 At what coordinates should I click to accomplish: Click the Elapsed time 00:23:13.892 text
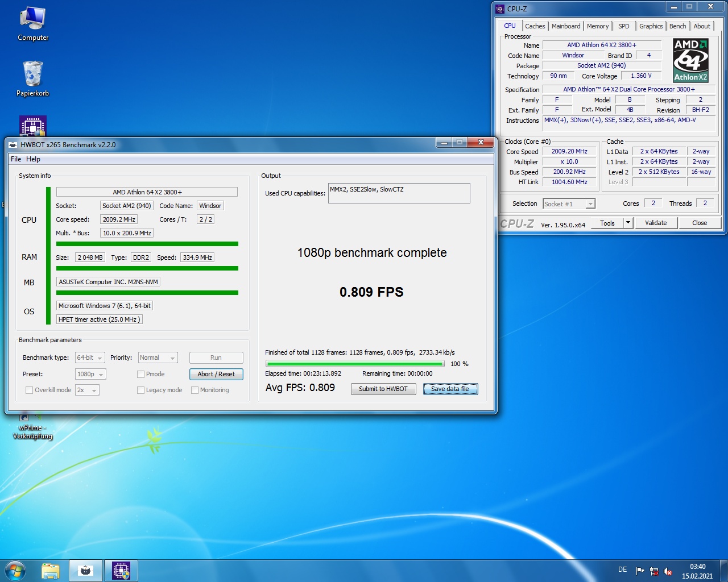[303, 373]
